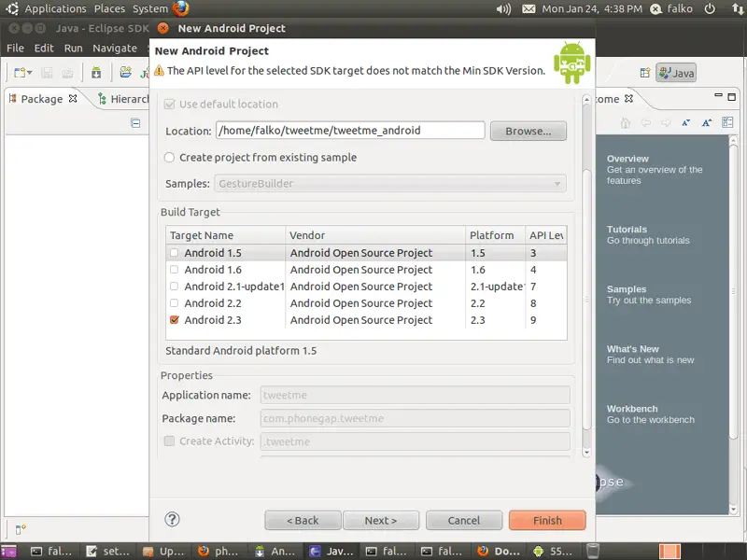The image size is (747, 560).
Task: Open the Workbench link on Welcome page
Action: click(x=632, y=409)
